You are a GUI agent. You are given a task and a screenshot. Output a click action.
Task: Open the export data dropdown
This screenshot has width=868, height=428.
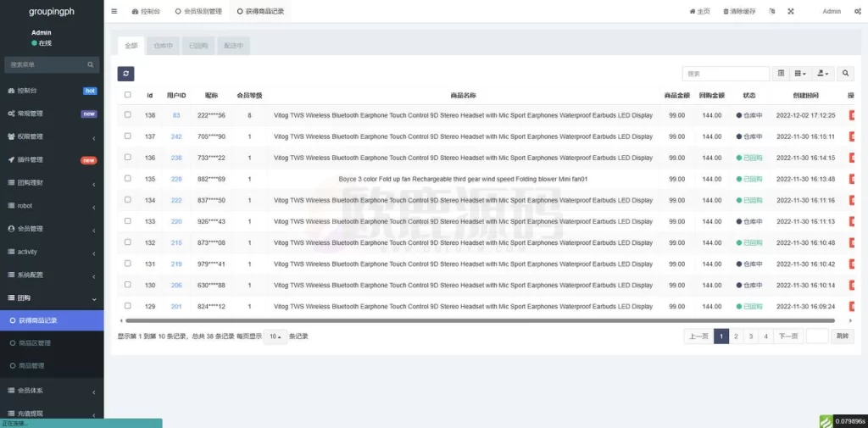[823, 73]
